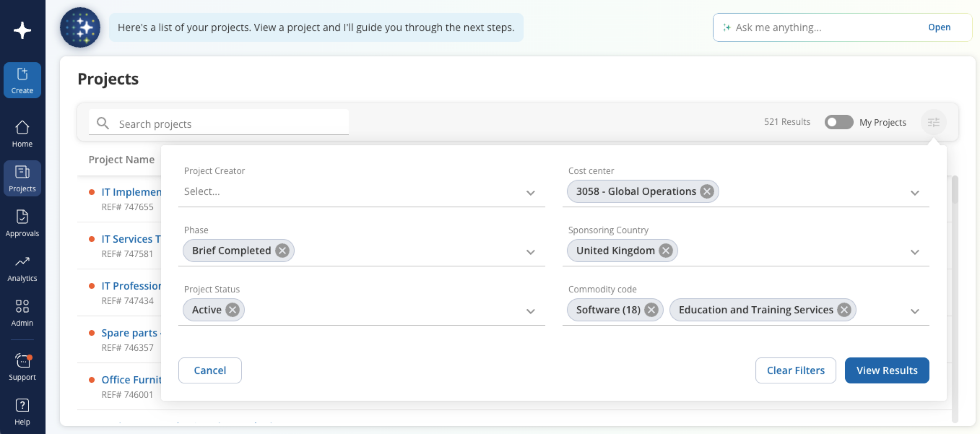The width and height of the screenshot is (980, 434).
Task: Toggle the My Projects switch
Action: (838, 122)
